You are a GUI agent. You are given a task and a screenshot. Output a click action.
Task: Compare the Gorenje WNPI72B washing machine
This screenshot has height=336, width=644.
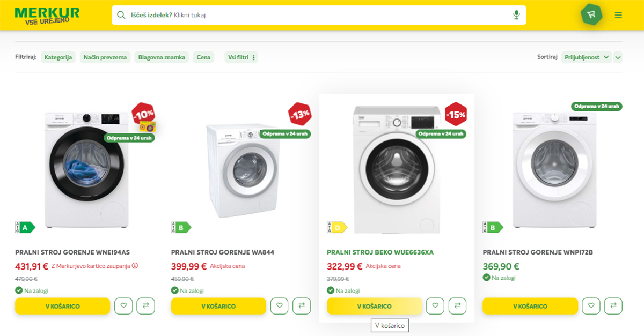click(613, 306)
